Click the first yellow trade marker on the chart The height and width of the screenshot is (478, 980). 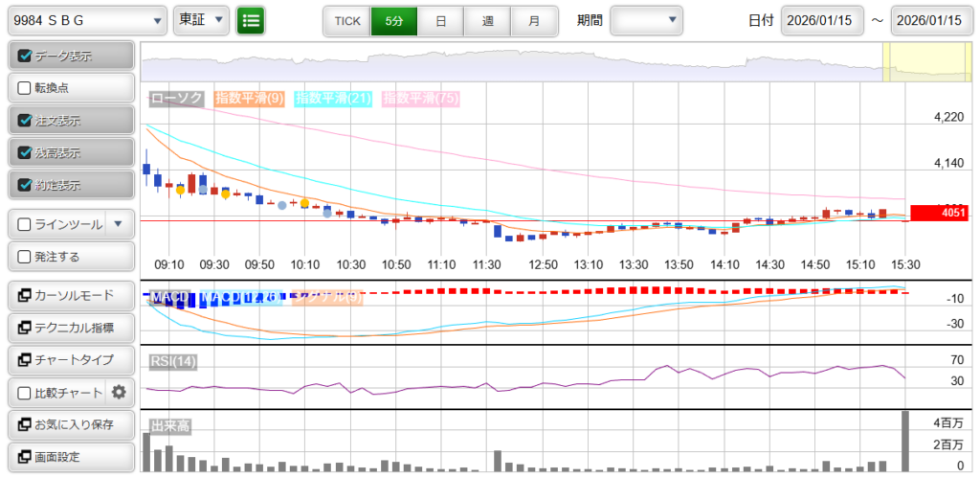pos(180,191)
